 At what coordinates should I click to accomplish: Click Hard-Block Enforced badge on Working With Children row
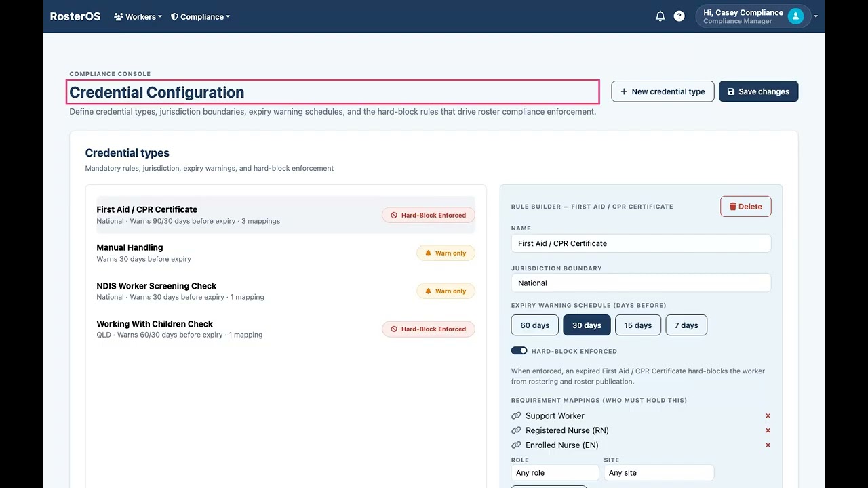click(x=429, y=329)
